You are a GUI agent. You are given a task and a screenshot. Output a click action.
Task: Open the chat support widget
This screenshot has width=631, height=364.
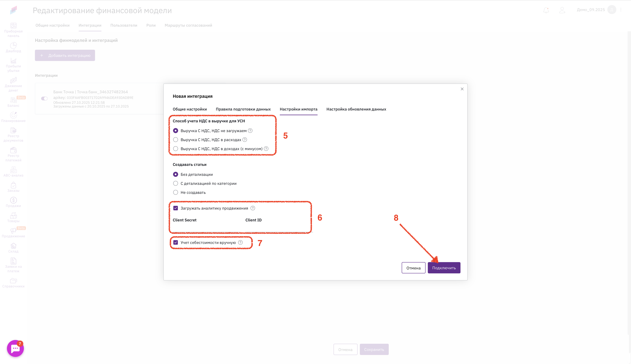tap(15, 348)
